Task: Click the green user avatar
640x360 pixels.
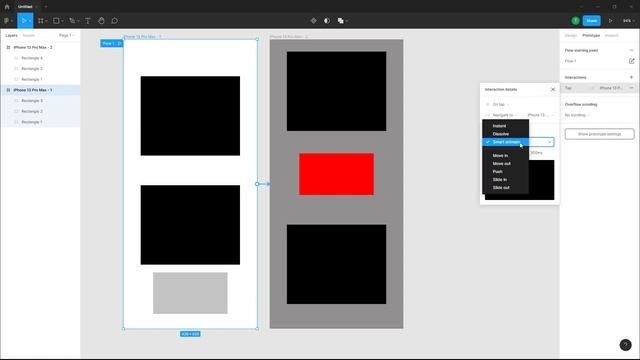Action: [576, 21]
